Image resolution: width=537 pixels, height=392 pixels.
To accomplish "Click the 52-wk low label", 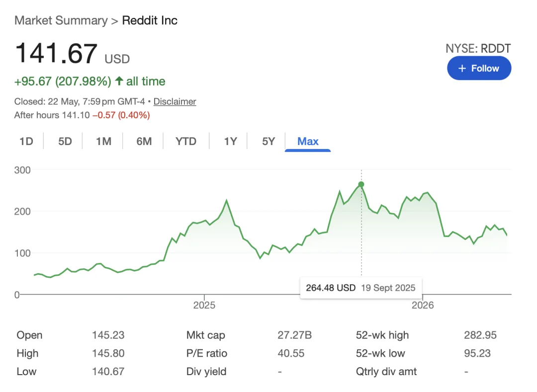I will (380, 353).
